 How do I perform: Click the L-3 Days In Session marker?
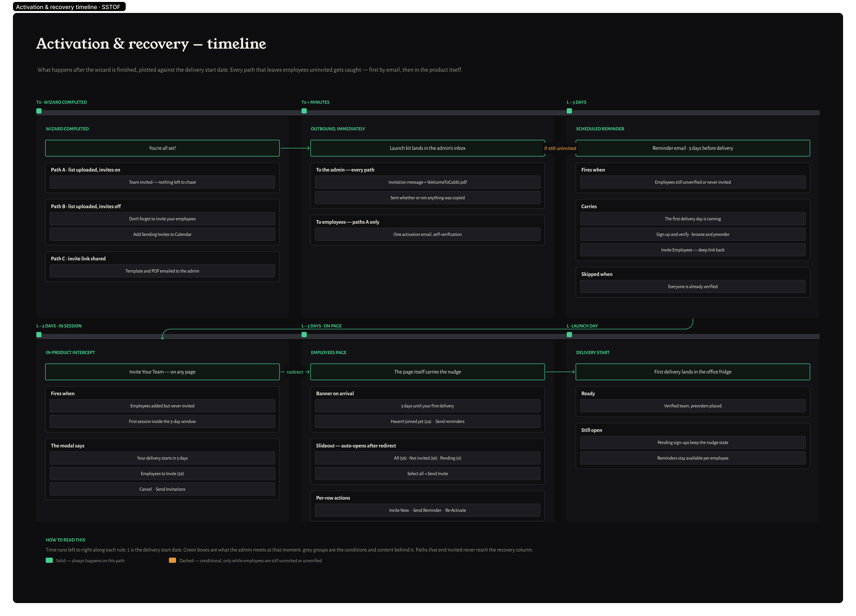[39, 334]
